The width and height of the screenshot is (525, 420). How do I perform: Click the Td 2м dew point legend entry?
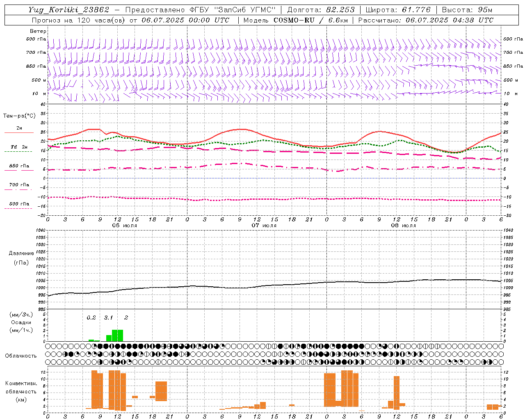[19, 147]
